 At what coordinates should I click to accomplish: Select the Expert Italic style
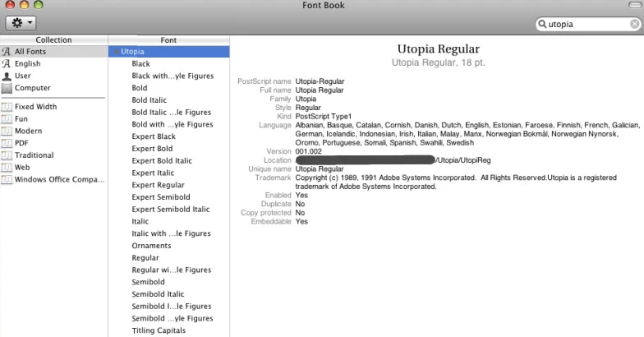(x=153, y=173)
